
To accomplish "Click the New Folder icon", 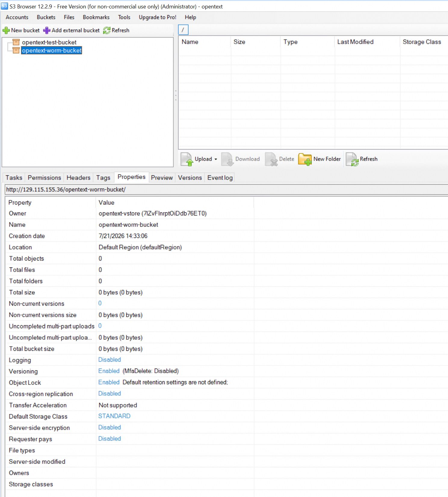I will (305, 159).
